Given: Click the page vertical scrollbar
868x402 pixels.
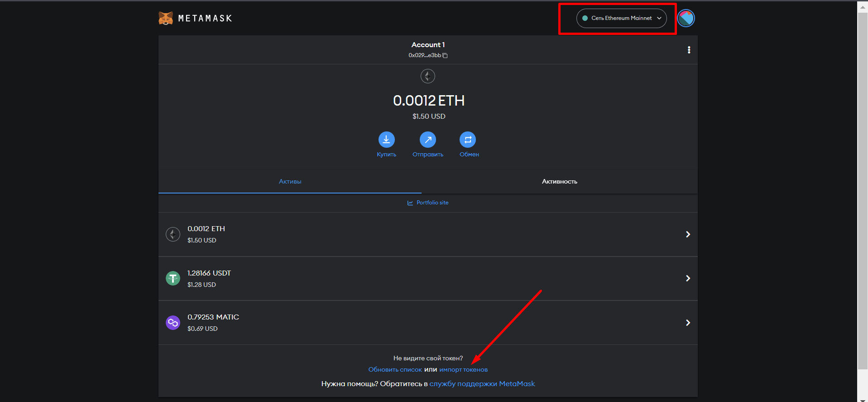Looking at the screenshot, I should pos(863,190).
